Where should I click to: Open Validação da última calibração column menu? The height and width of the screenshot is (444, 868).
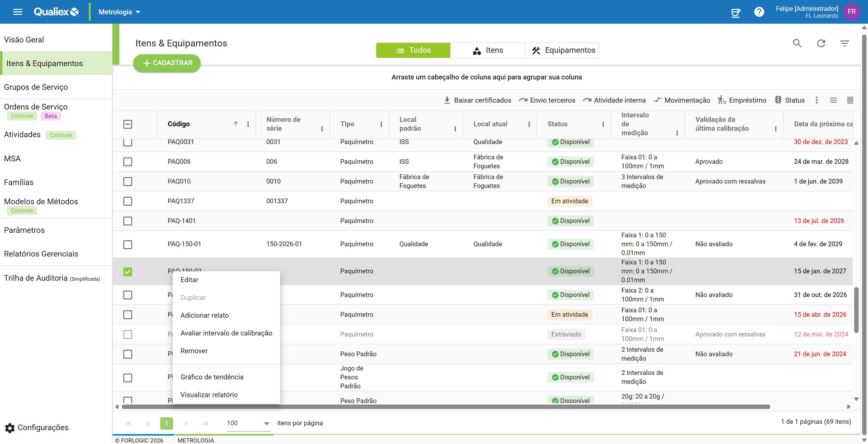coord(775,129)
